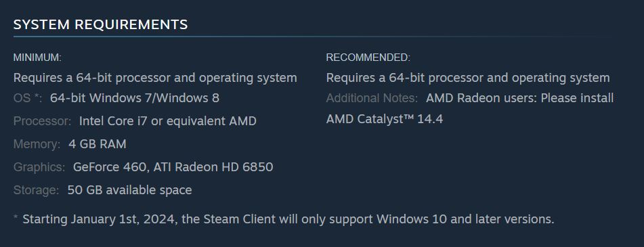Select the OS requirement line text
644x247 pixels.
pos(116,98)
